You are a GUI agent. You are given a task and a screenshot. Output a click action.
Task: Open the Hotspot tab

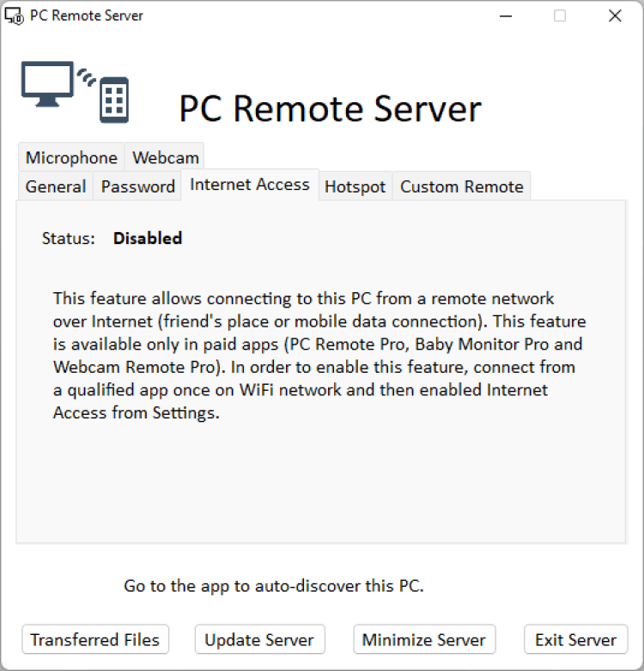(355, 186)
